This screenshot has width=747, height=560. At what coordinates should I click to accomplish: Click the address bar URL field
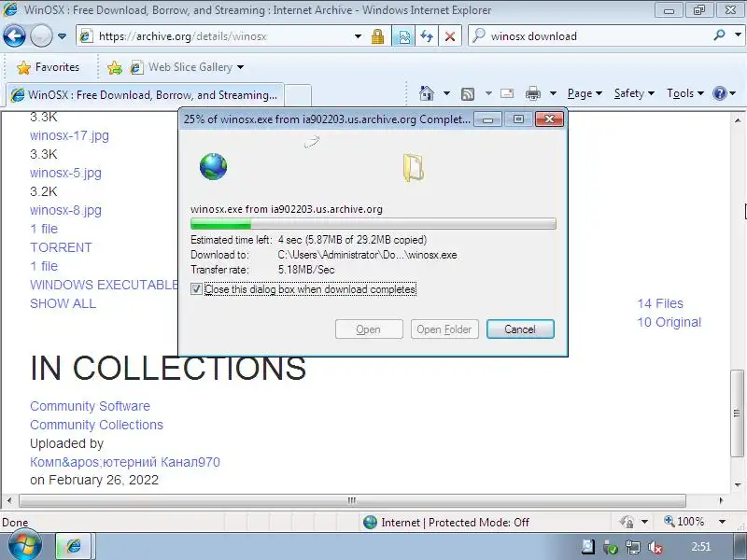pyautogui.click(x=217, y=36)
